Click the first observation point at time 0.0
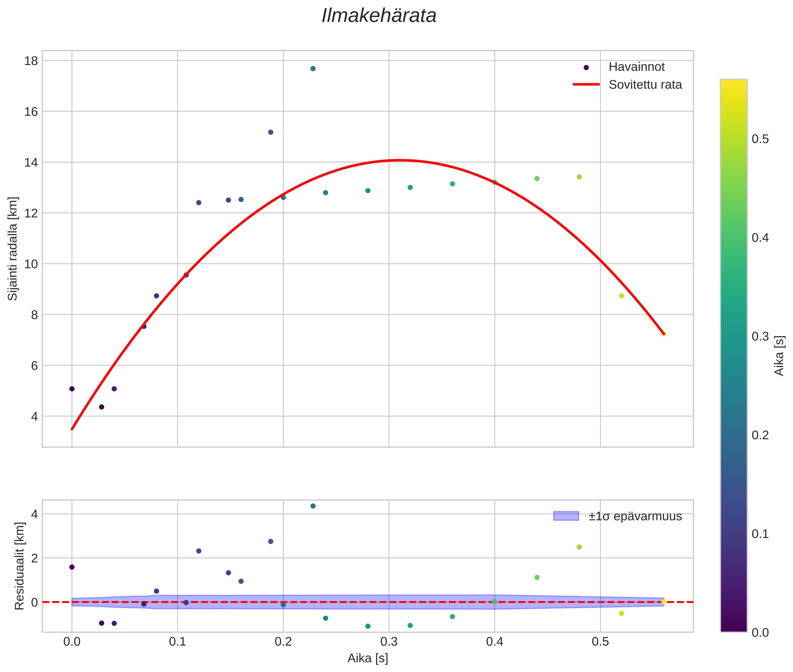This screenshot has width=793, height=672. click(x=72, y=389)
